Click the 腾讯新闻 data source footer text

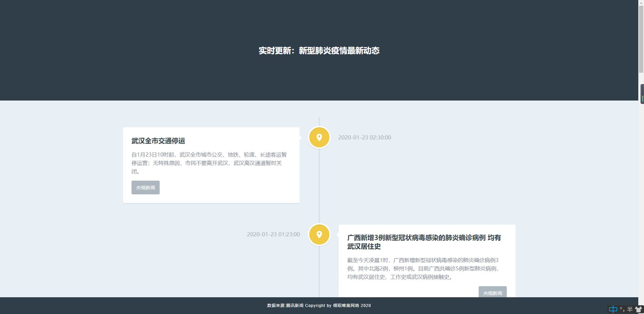[x=294, y=306]
